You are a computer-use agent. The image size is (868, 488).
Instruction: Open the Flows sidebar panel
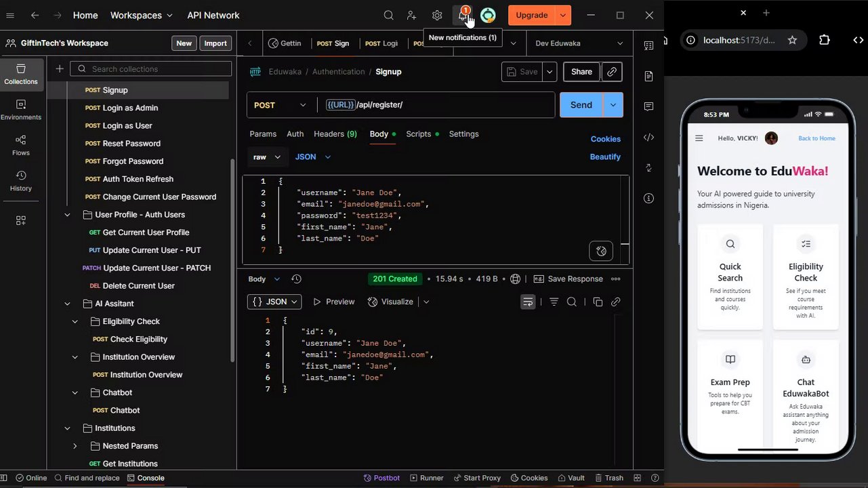[21, 146]
